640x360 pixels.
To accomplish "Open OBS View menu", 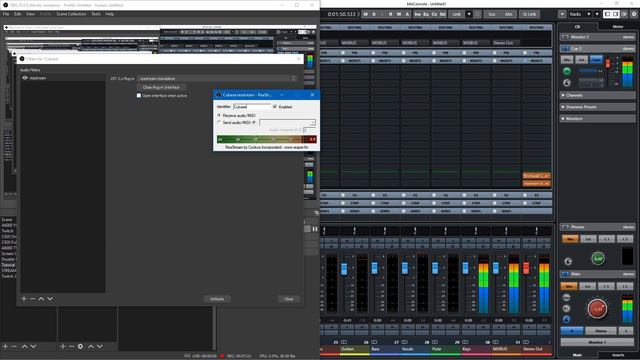I will click(30, 14).
